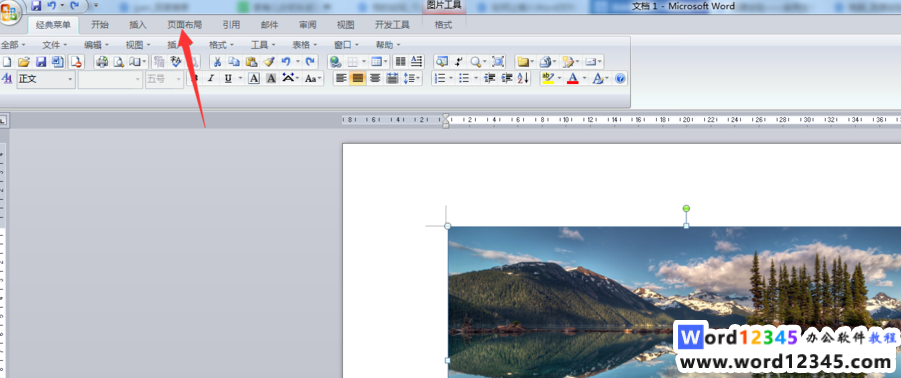Toggle italic formatting
The width and height of the screenshot is (901, 378).
pos(211,78)
